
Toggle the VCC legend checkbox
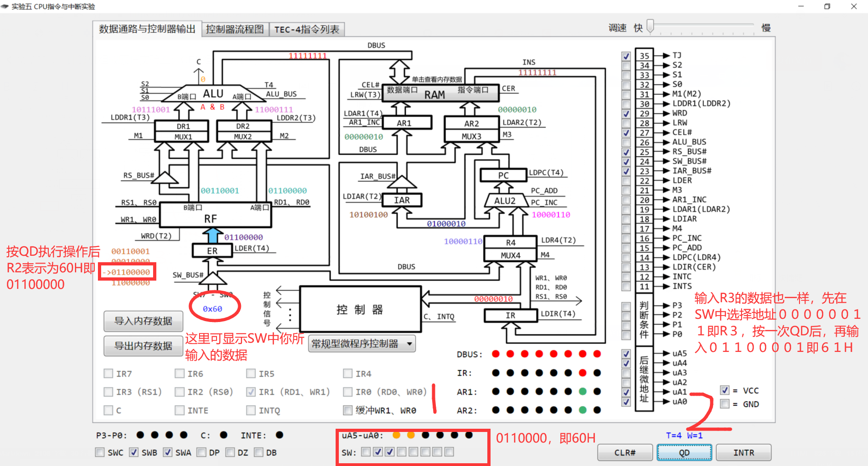coord(725,390)
